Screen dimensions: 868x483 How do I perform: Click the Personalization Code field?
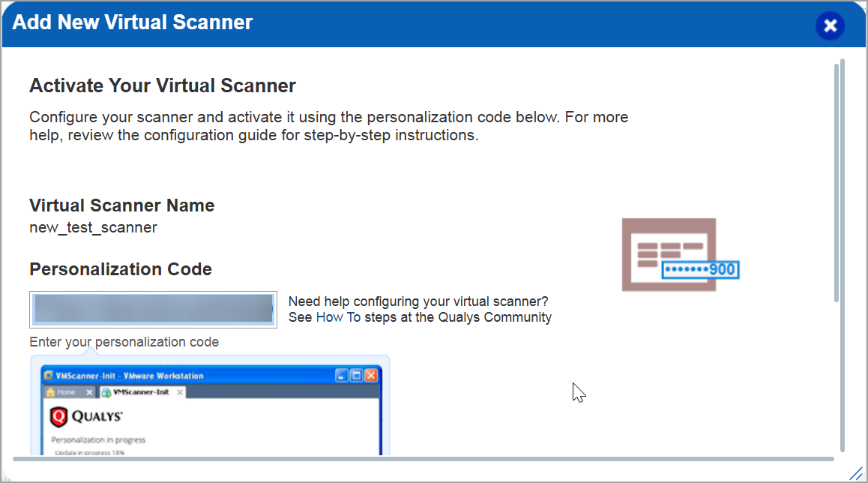click(x=154, y=310)
